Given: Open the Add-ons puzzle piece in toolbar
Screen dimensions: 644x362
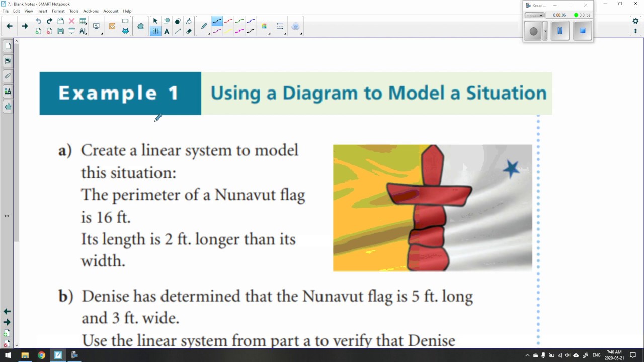Looking at the screenshot, I should [x=140, y=26].
